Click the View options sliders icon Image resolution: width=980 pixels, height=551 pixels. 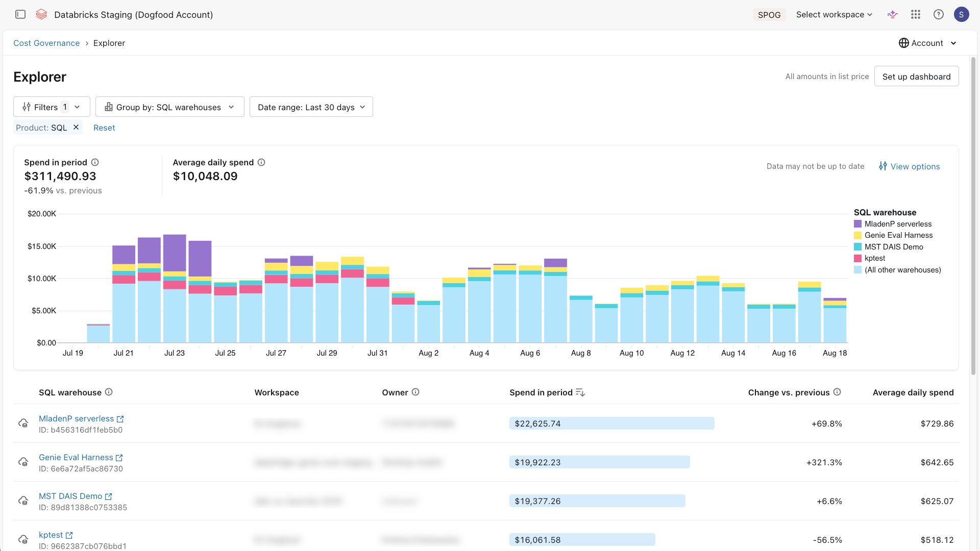pos(883,166)
